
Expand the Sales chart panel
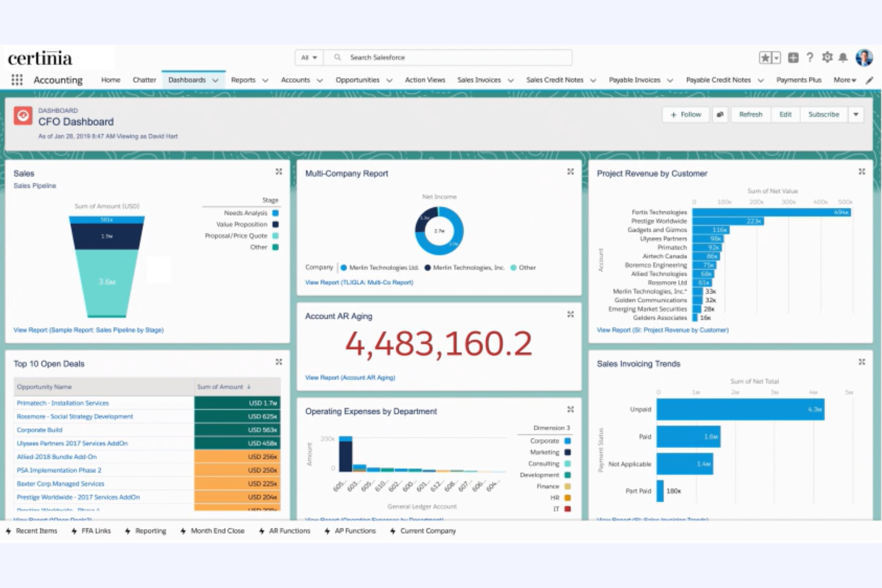[x=279, y=172]
